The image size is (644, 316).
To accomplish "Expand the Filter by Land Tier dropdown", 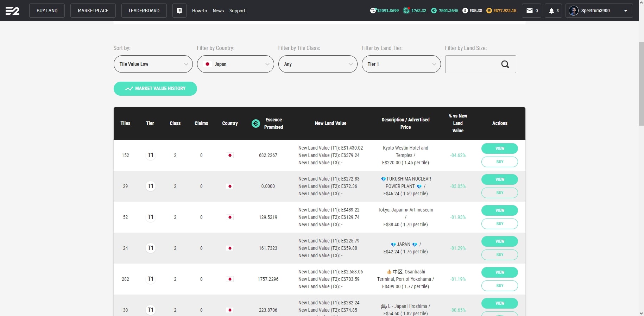I will [401, 64].
